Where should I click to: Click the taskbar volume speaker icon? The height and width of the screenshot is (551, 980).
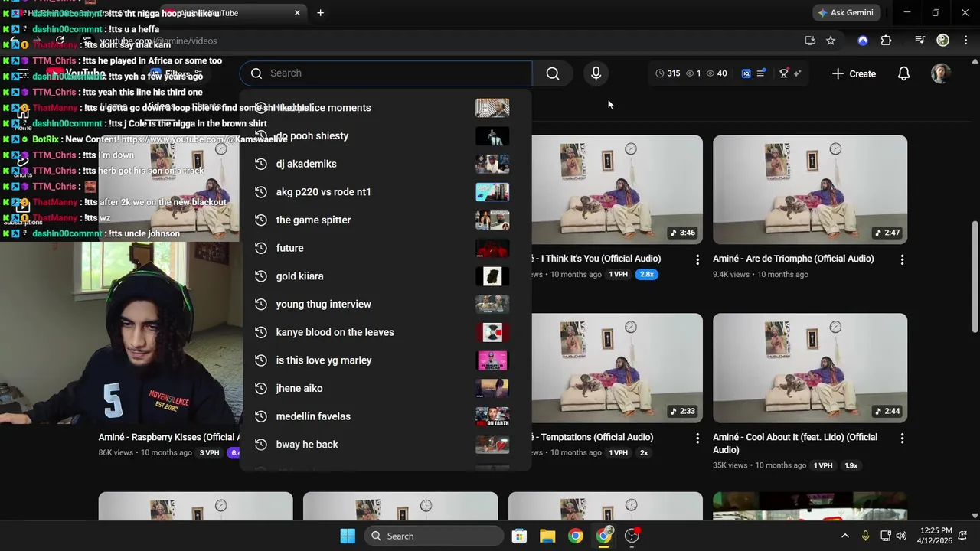[x=901, y=536]
